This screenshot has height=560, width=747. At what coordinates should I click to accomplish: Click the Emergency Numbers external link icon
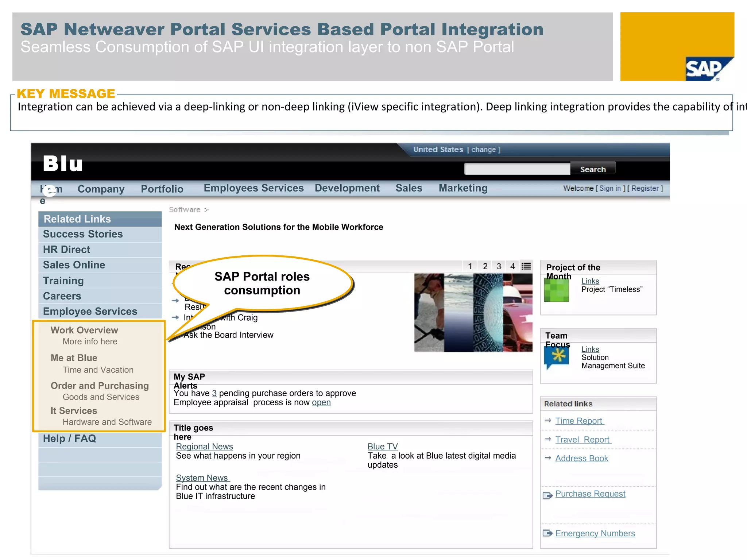[x=547, y=533]
